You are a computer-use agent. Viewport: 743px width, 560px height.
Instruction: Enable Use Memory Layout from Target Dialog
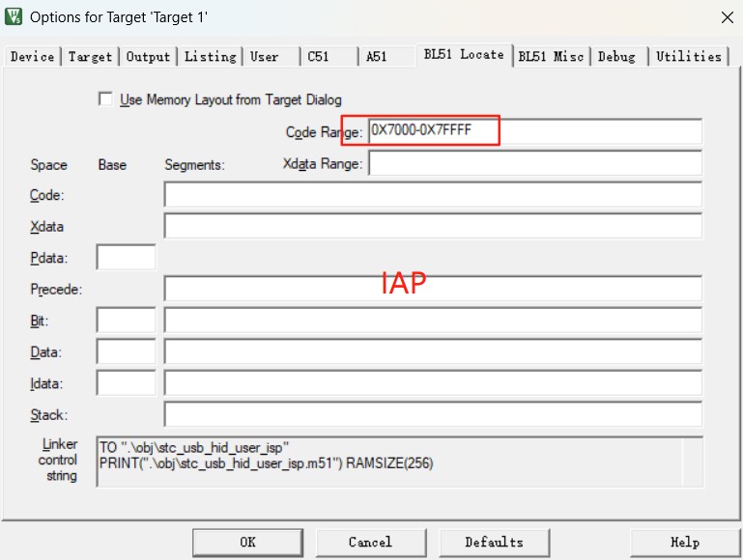coord(105,99)
